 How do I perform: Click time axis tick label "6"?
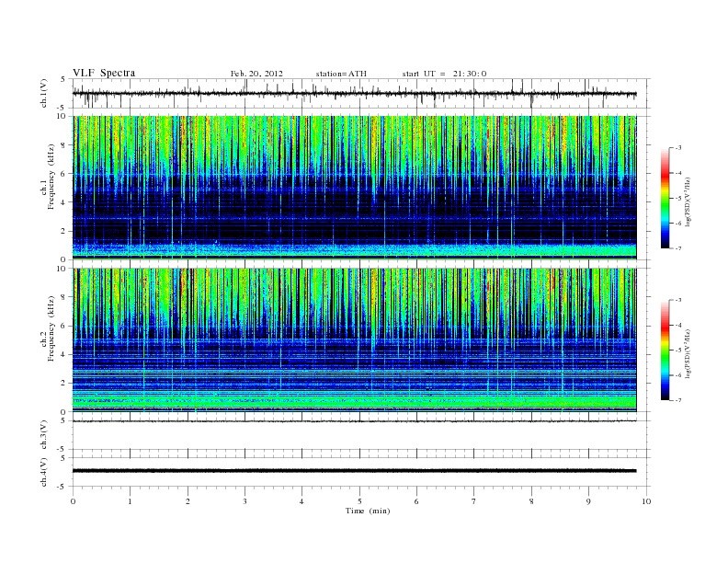point(416,501)
